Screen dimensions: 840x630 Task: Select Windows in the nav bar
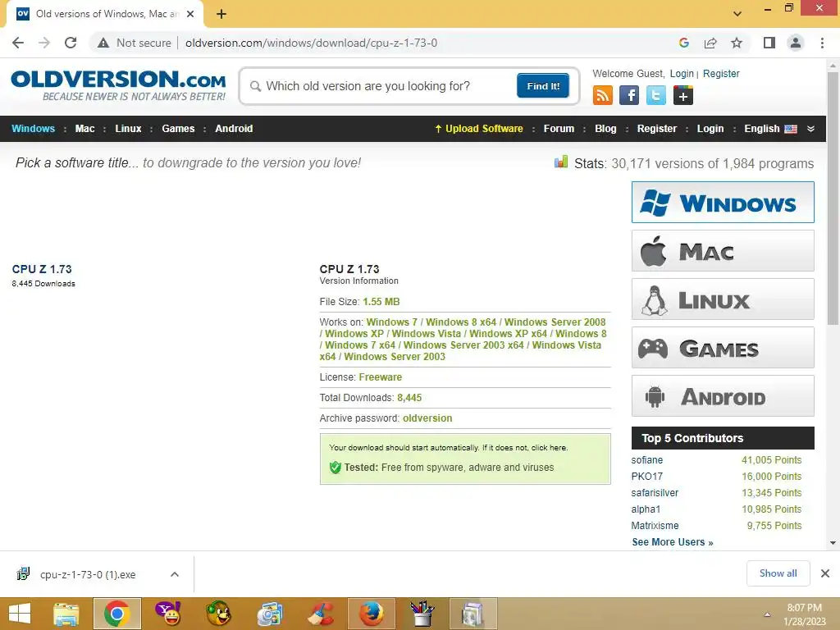point(33,129)
